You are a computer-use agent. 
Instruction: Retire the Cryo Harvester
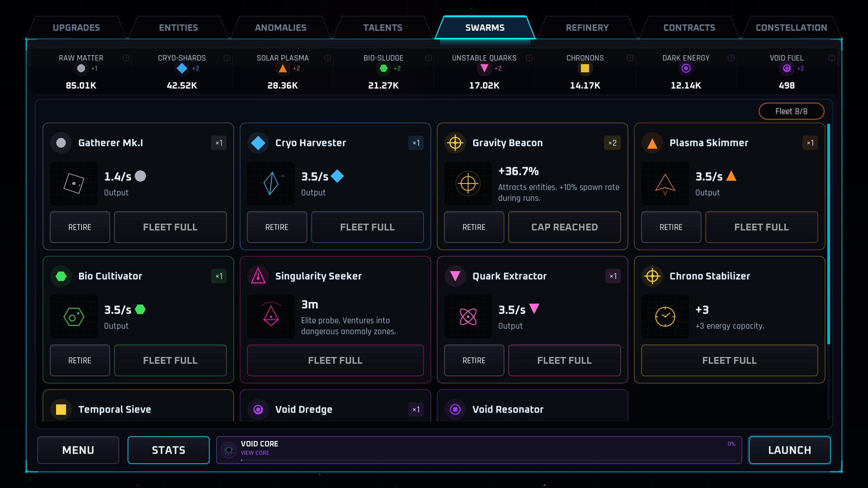tap(277, 227)
